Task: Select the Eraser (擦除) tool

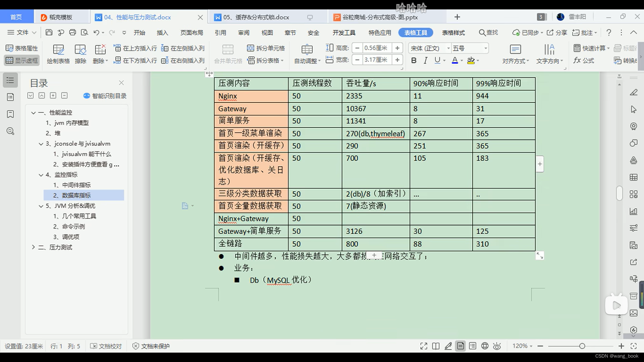Action: [x=80, y=54]
